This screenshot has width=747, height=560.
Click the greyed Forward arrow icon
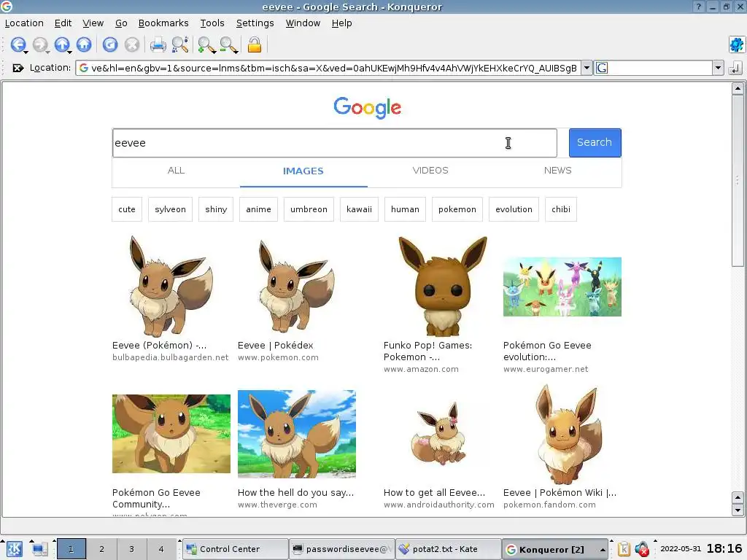pyautogui.click(x=40, y=44)
